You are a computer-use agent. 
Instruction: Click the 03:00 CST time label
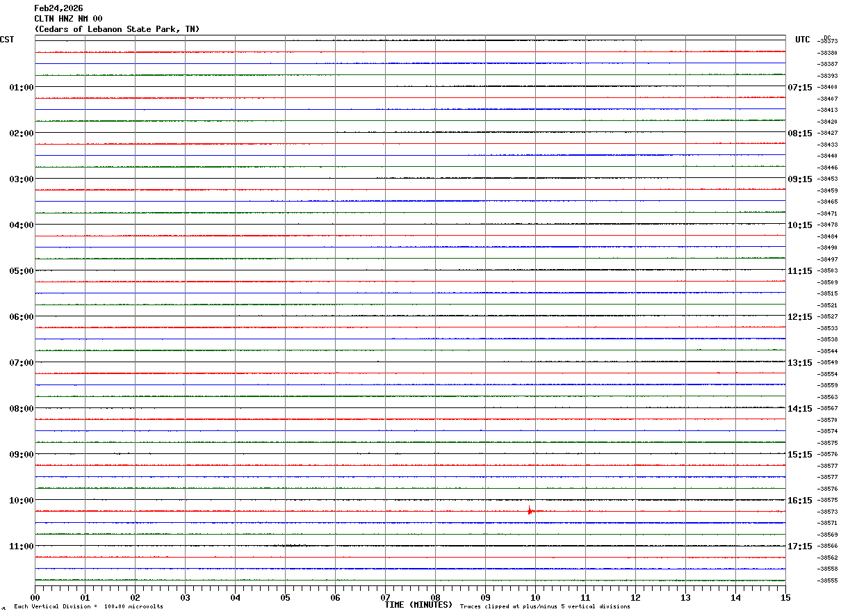[22, 179]
